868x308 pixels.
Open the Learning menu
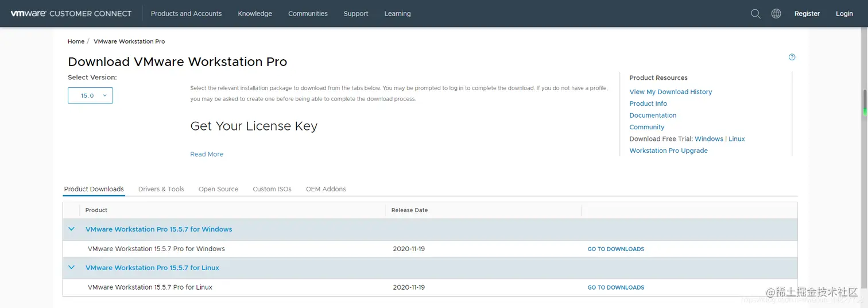pyautogui.click(x=397, y=13)
